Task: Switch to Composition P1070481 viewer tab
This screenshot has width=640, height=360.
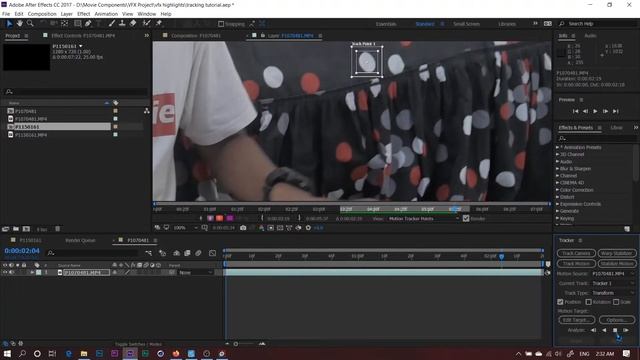Action: click(x=196, y=36)
